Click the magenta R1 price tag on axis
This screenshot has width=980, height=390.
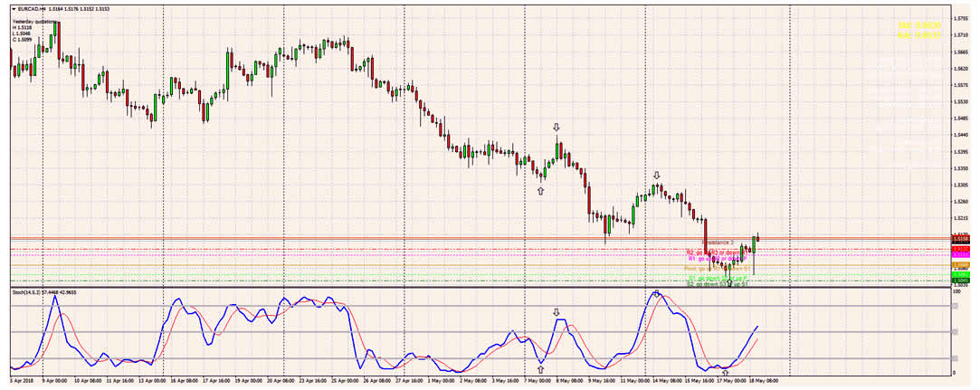(961, 255)
